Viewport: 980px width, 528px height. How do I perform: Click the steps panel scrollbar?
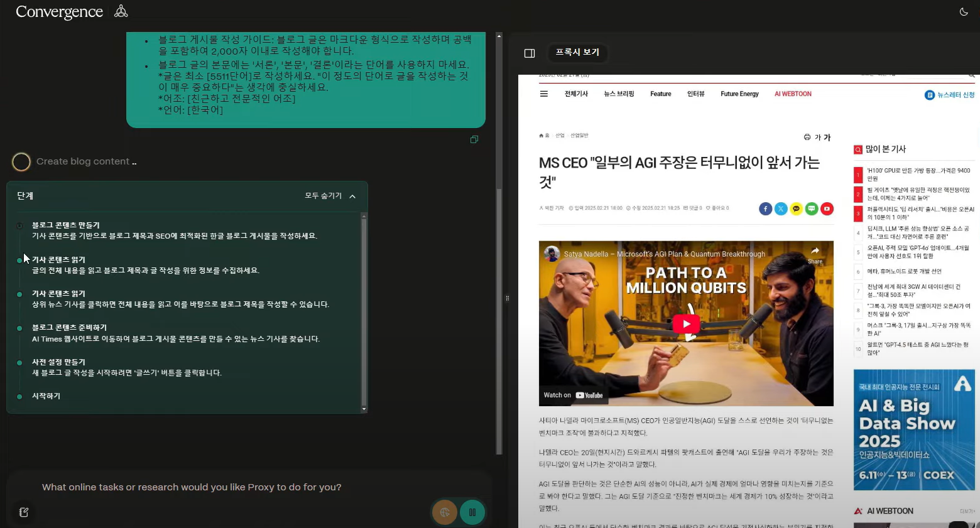364,312
